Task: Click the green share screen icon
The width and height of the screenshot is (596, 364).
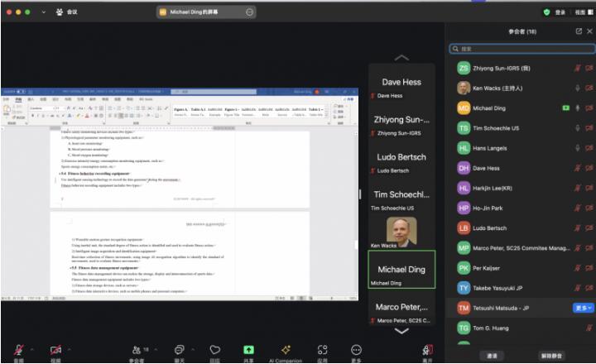Action: [248, 351]
